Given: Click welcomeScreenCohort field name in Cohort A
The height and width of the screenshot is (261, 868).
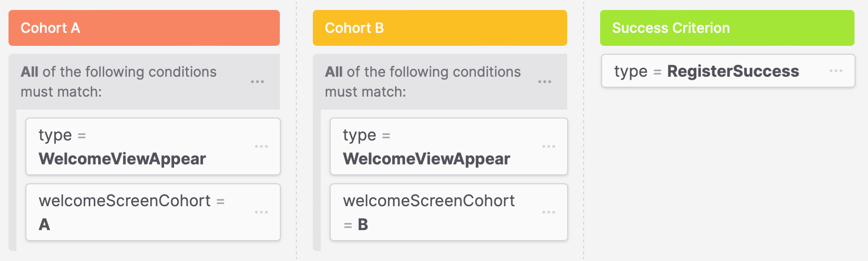Looking at the screenshot, I should pyautogui.click(x=125, y=201).
